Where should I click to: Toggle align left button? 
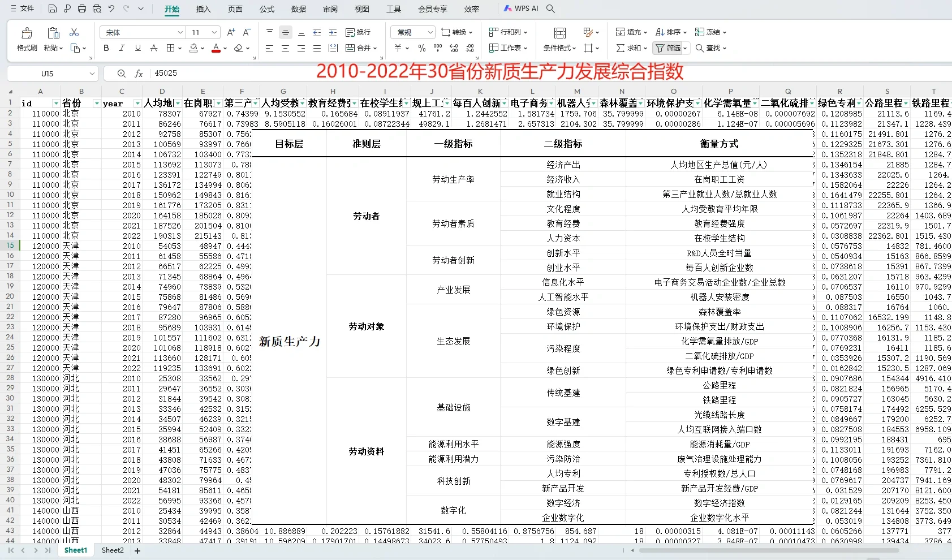click(x=269, y=48)
